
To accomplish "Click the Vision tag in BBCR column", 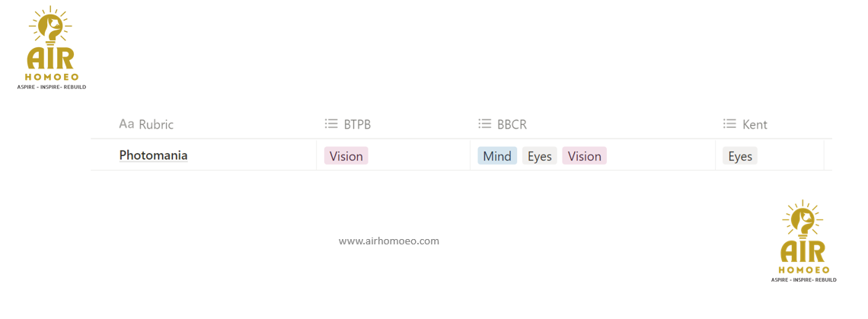I will click(584, 156).
